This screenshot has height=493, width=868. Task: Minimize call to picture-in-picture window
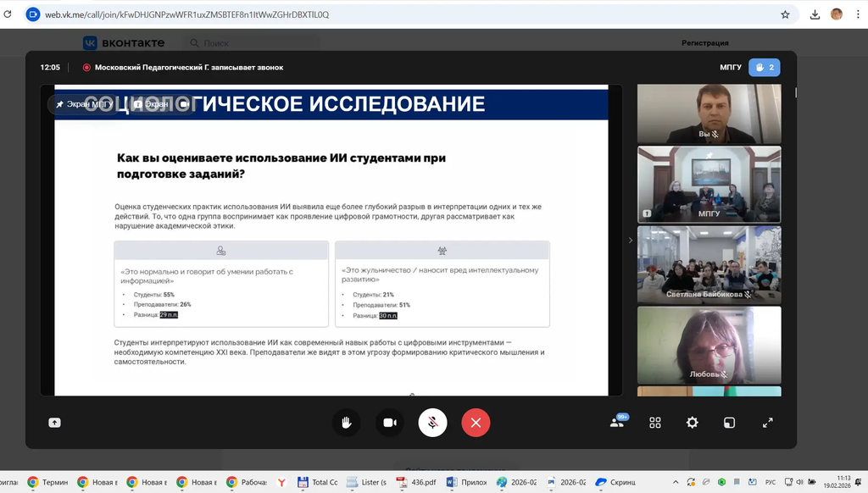coord(729,423)
